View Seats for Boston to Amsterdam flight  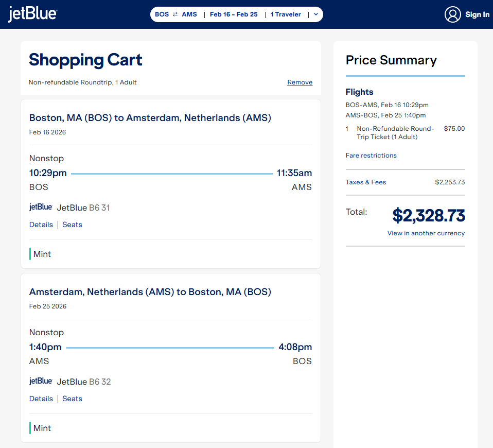(x=72, y=225)
